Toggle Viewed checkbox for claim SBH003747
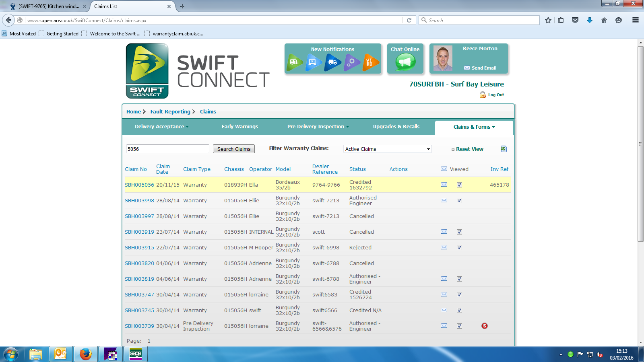The image size is (644, 362). (x=459, y=295)
